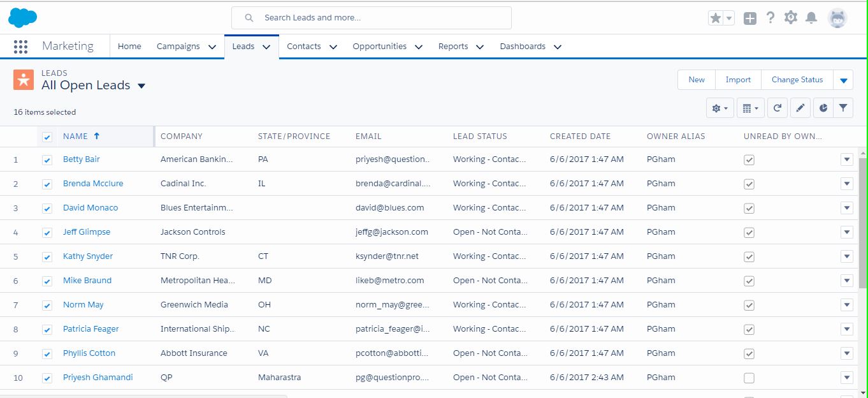
Task: Switch to the Leads tab
Action: (x=243, y=47)
